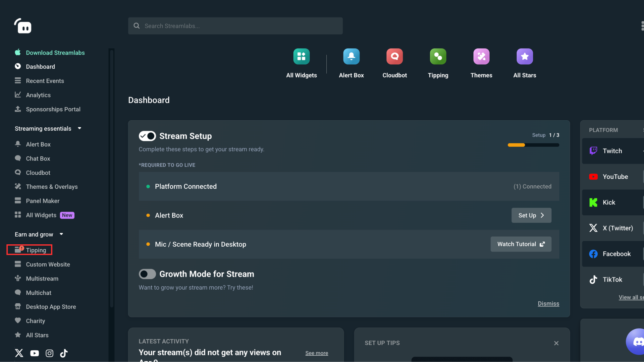Viewport: 644px width, 362px height.
Task: Open Multichat in sidebar
Action: [33, 293]
